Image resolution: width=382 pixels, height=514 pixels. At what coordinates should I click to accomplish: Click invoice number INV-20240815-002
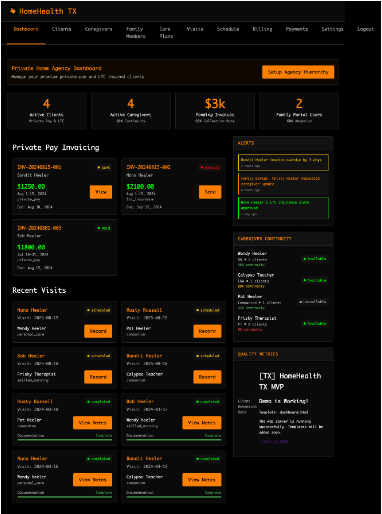tap(149, 167)
